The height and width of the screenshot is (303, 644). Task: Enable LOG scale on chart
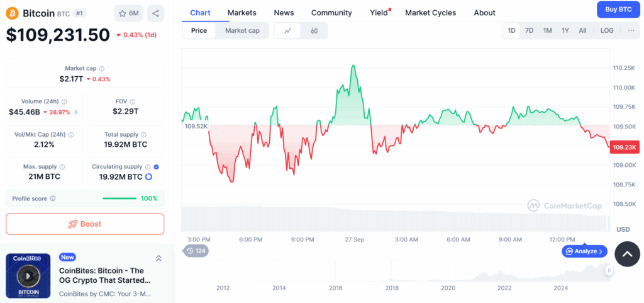tap(607, 30)
